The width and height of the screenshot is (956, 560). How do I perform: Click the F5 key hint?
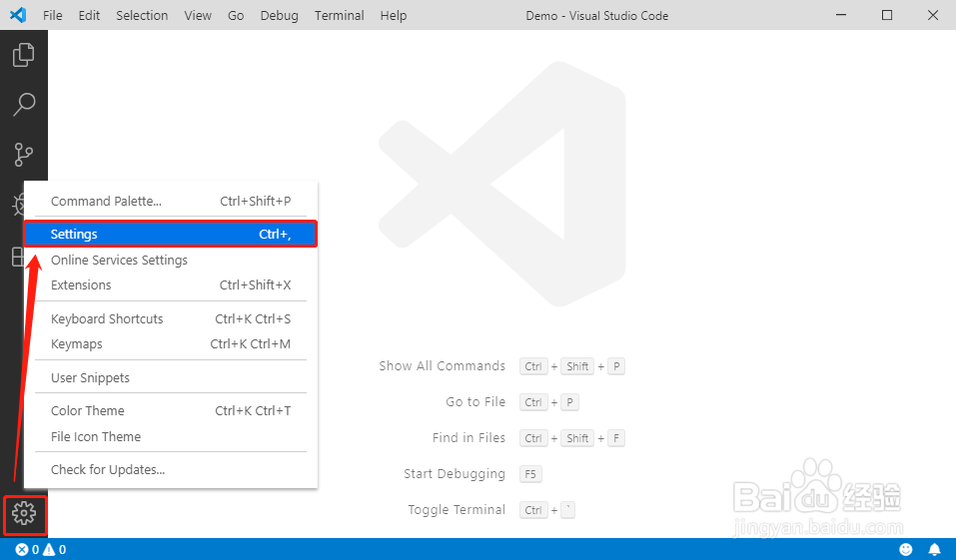530,474
